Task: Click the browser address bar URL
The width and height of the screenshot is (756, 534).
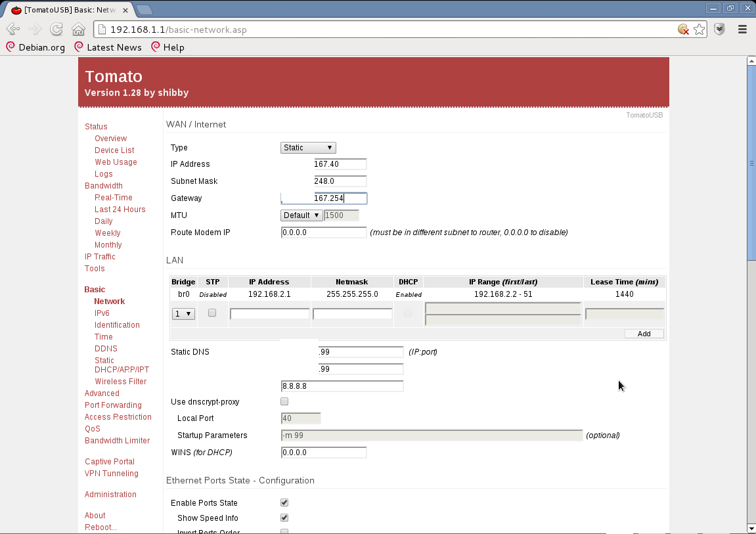Action: (179, 30)
